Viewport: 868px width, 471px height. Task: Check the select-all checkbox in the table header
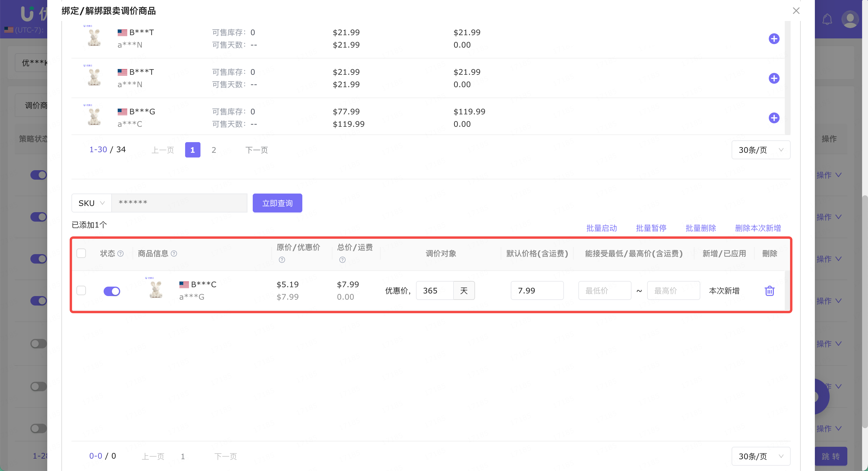click(81, 253)
